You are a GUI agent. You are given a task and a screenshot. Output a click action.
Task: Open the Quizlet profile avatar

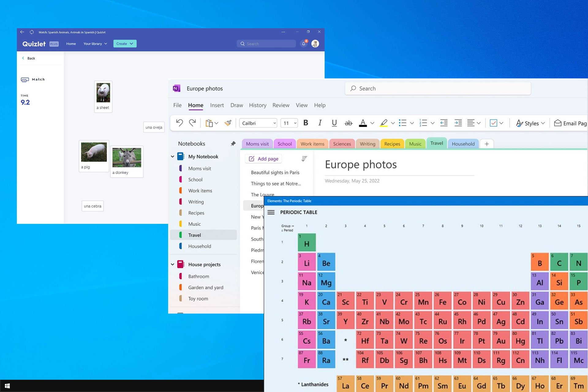[x=315, y=43]
